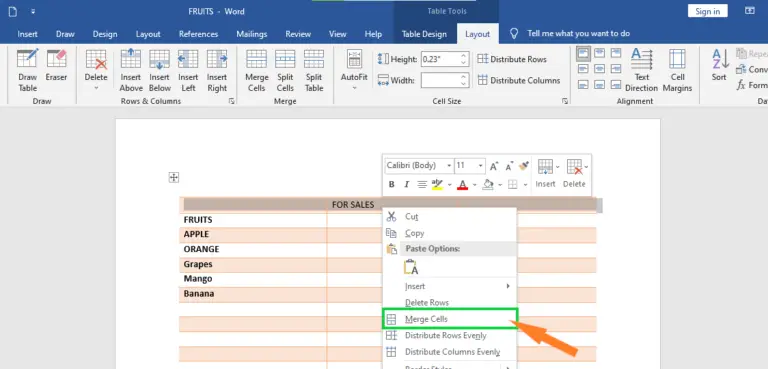Switch to the References tab

pos(198,34)
